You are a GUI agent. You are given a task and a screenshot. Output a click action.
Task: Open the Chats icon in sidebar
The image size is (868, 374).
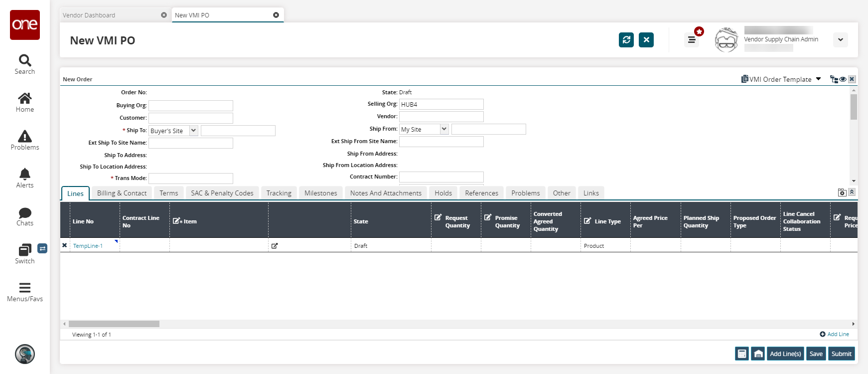[24, 216]
